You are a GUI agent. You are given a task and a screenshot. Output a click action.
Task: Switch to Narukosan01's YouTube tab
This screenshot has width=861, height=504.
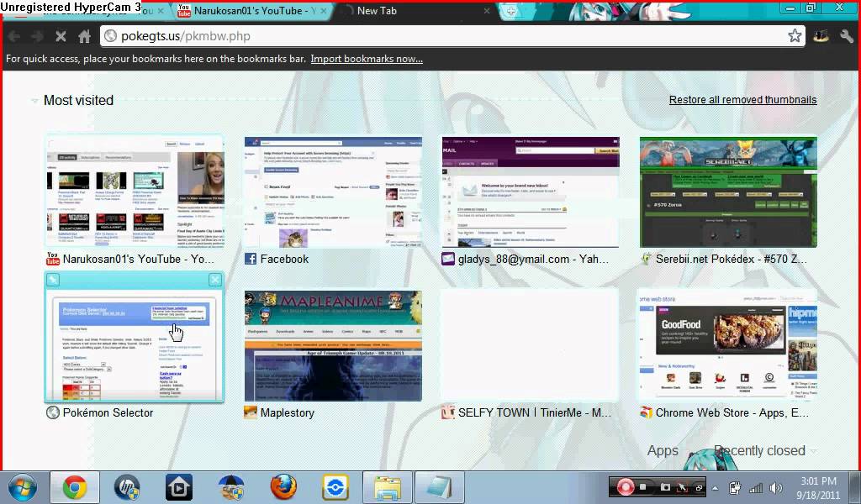[252, 11]
